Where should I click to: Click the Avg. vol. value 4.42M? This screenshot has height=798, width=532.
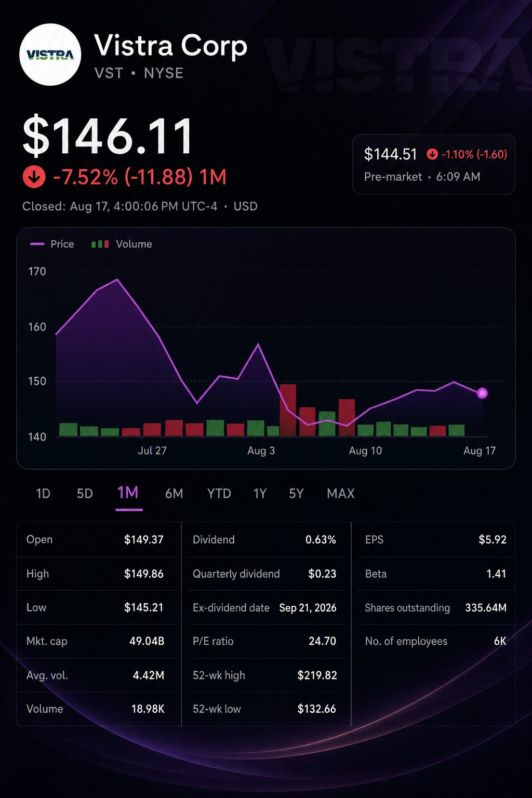[x=149, y=676]
